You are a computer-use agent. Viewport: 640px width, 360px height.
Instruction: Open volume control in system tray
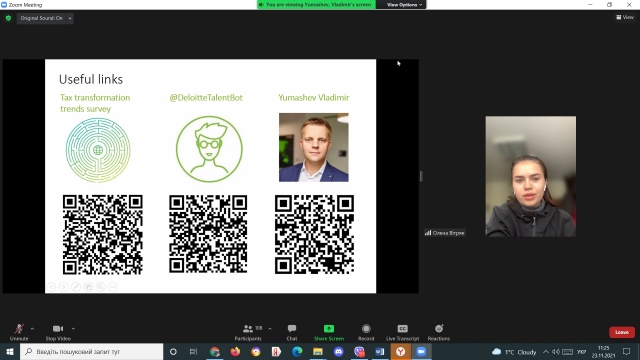pyautogui.click(x=556, y=351)
